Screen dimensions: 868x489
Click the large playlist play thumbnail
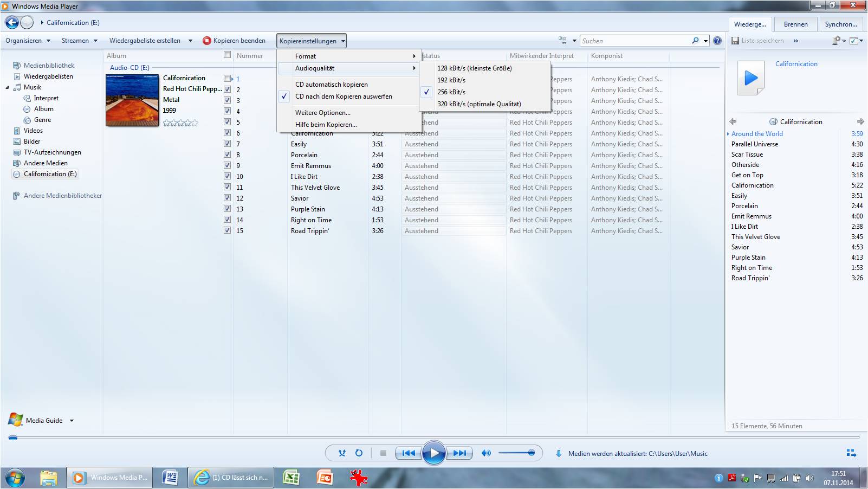(751, 78)
